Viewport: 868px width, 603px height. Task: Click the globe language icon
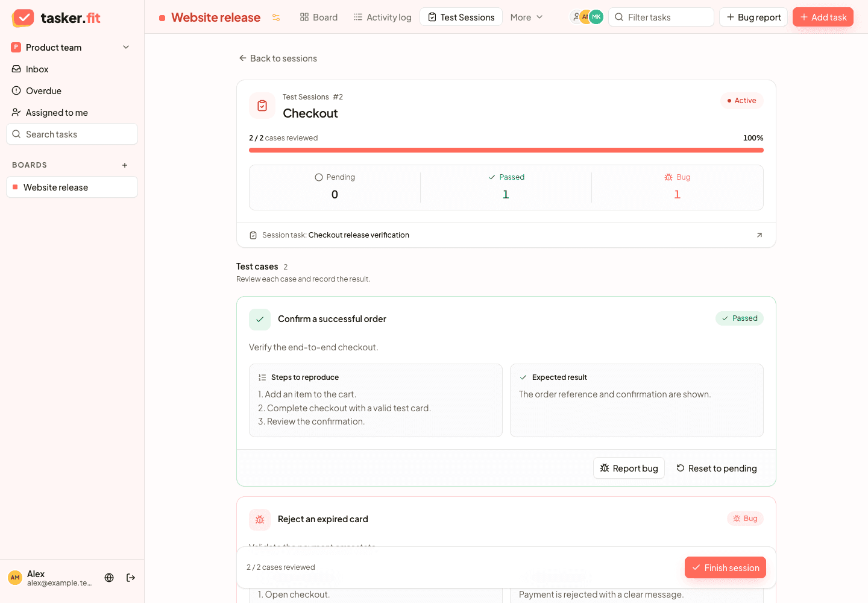(x=109, y=578)
